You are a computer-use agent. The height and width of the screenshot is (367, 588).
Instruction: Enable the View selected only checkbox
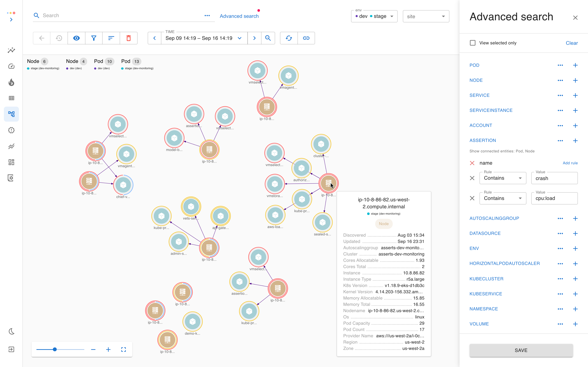[472, 43]
